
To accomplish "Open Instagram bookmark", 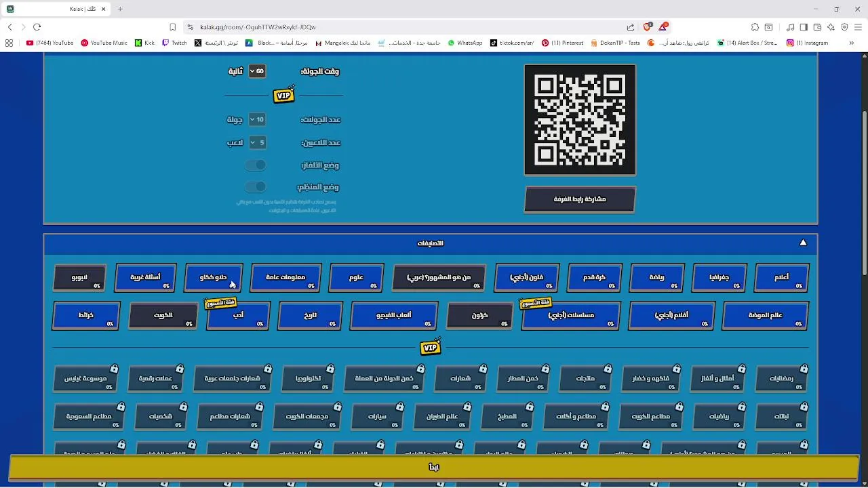I will pyautogui.click(x=807, y=43).
